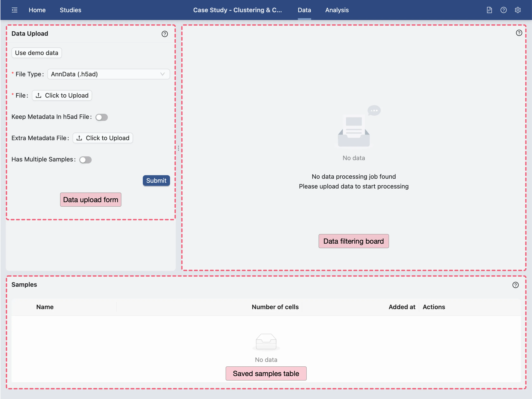532x399 pixels.
Task: Click Click to Upload for the required File
Action: (x=62, y=95)
